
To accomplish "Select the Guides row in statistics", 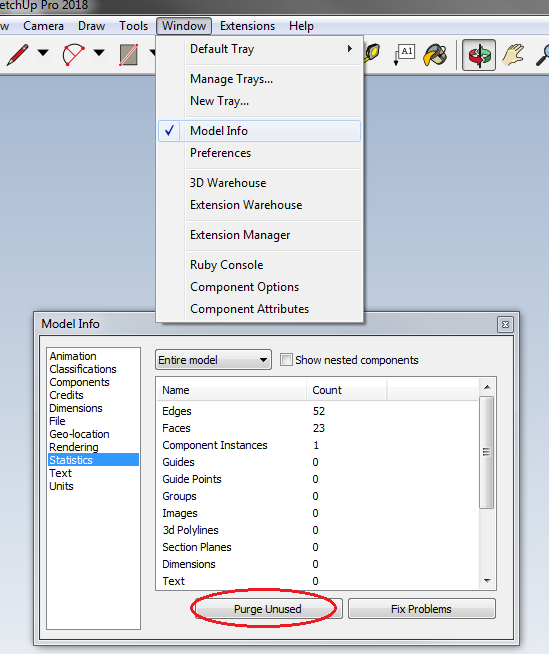I will (318, 462).
